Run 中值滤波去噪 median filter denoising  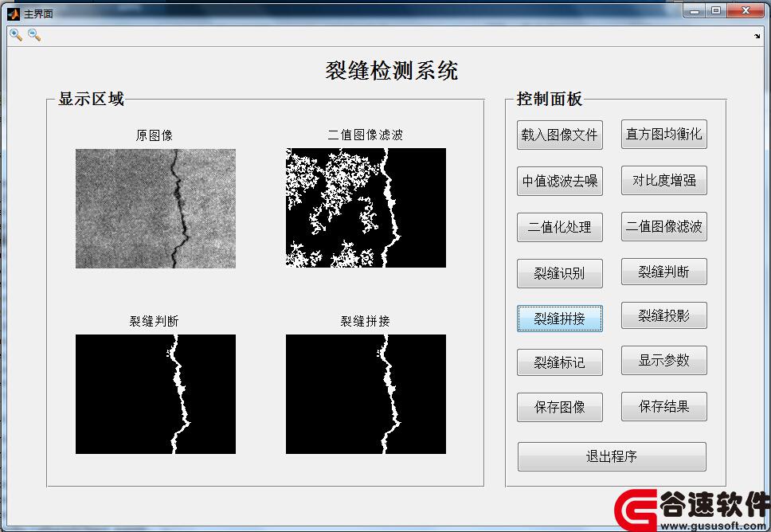(x=560, y=181)
